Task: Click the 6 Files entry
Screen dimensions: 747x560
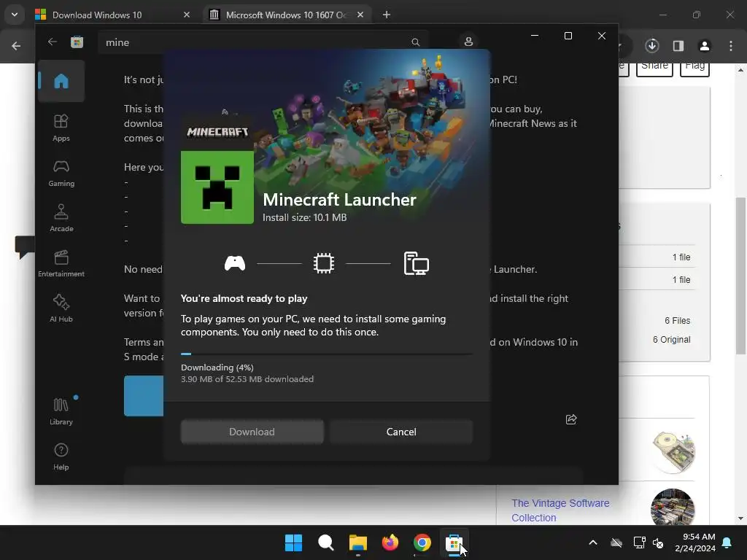Action: 677,321
